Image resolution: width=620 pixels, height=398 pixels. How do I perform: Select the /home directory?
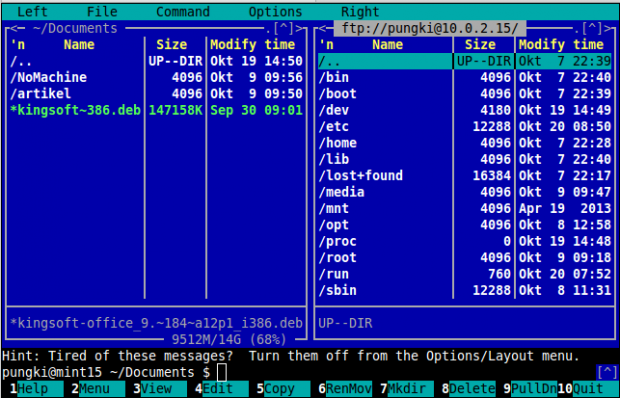tap(465, 143)
